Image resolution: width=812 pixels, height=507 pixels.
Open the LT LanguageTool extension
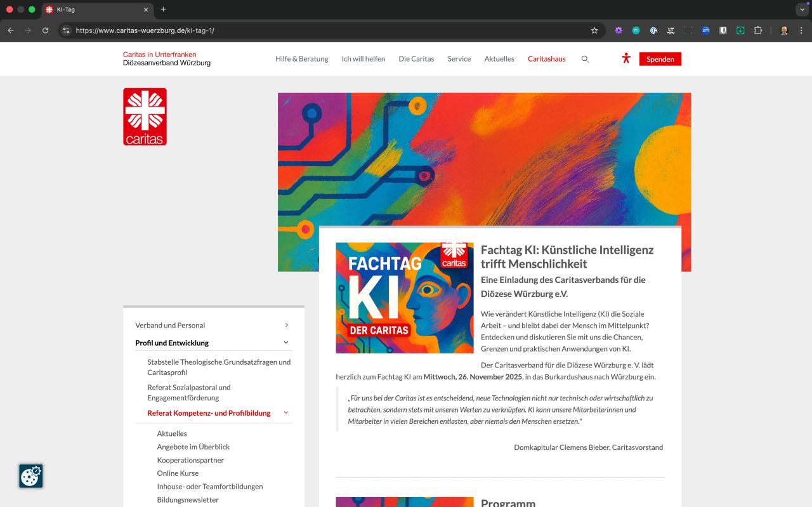(671, 30)
